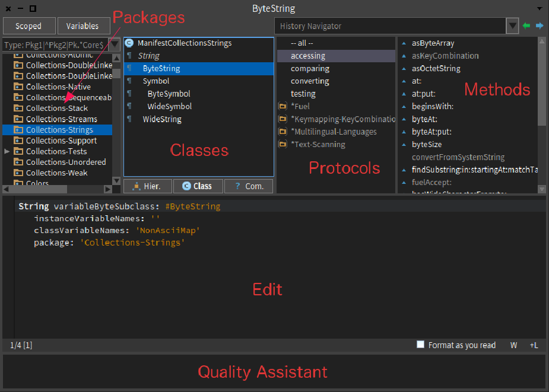Viewport: 549px width, 392px height.
Task: Click the override arrow icon next to asByteArray
Action: click(x=404, y=43)
